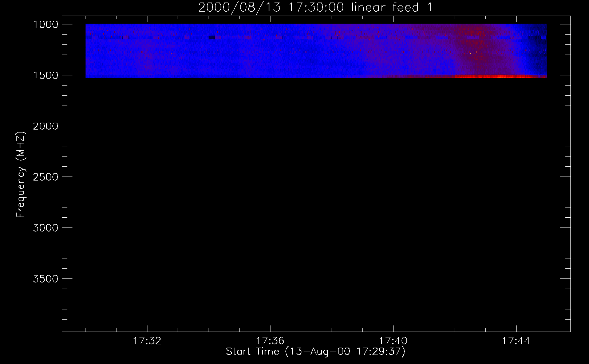Click the bright red strip at the spectrogram's bottom edge
Image resolution: width=589 pixels, height=364 pixels.
[x=501, y=77]
